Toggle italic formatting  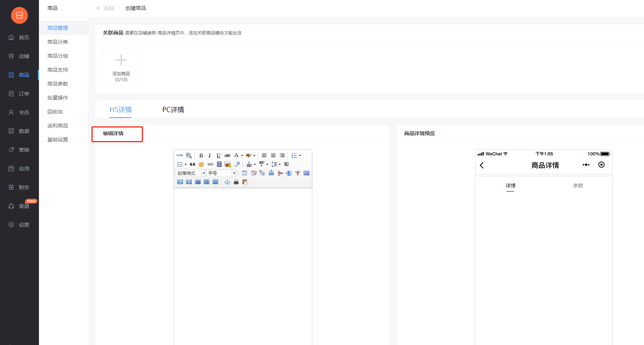pyautogui.click(x=209, y=155)
